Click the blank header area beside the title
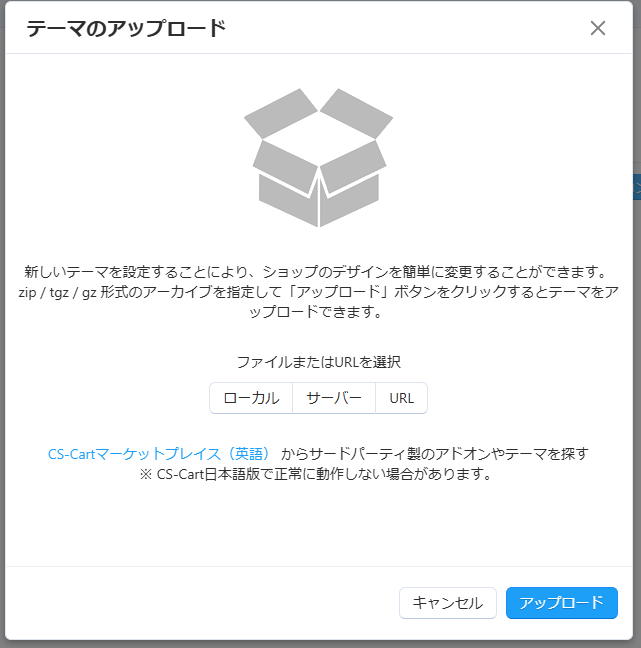641x648 pixels. pyautogui.click(x=407, y=29)
